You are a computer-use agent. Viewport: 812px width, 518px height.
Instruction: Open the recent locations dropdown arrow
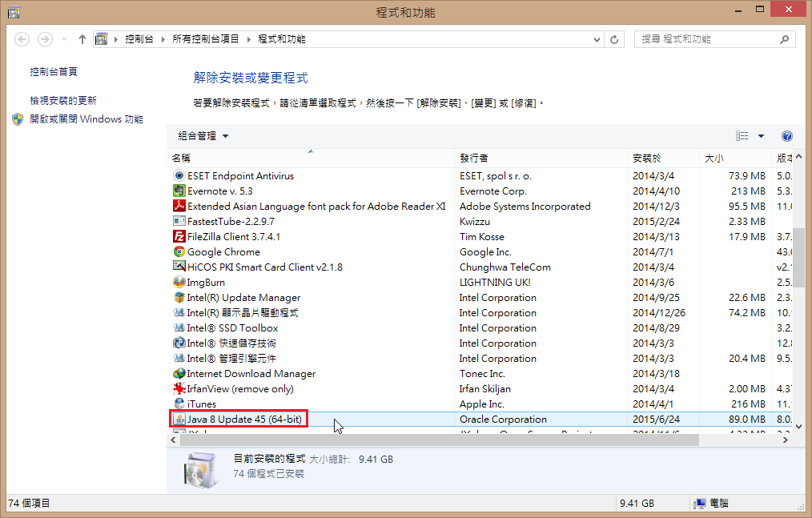(x=64, y=39)
